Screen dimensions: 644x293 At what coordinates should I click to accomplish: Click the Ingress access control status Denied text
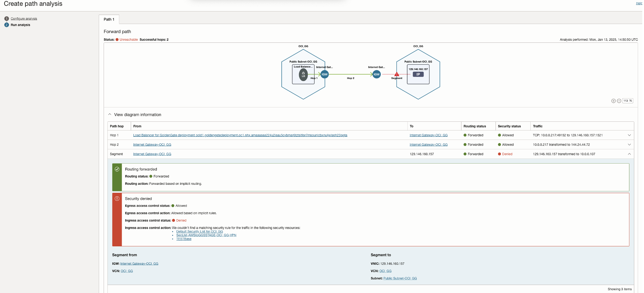coord(181,221)
